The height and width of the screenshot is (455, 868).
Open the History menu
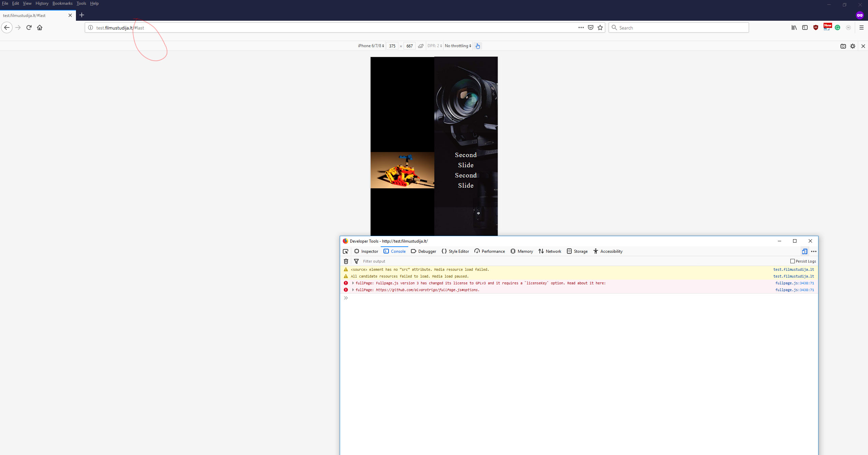(x=42, y=3)
